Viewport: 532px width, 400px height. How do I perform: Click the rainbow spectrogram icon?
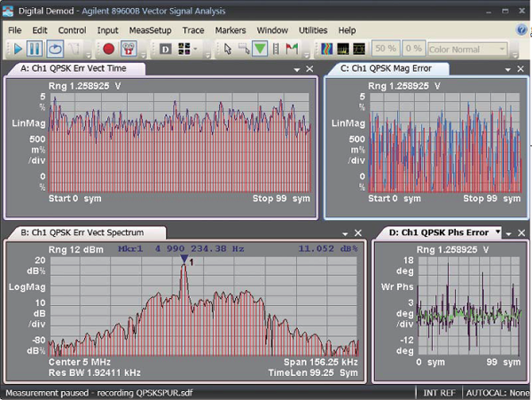(326, 49)
